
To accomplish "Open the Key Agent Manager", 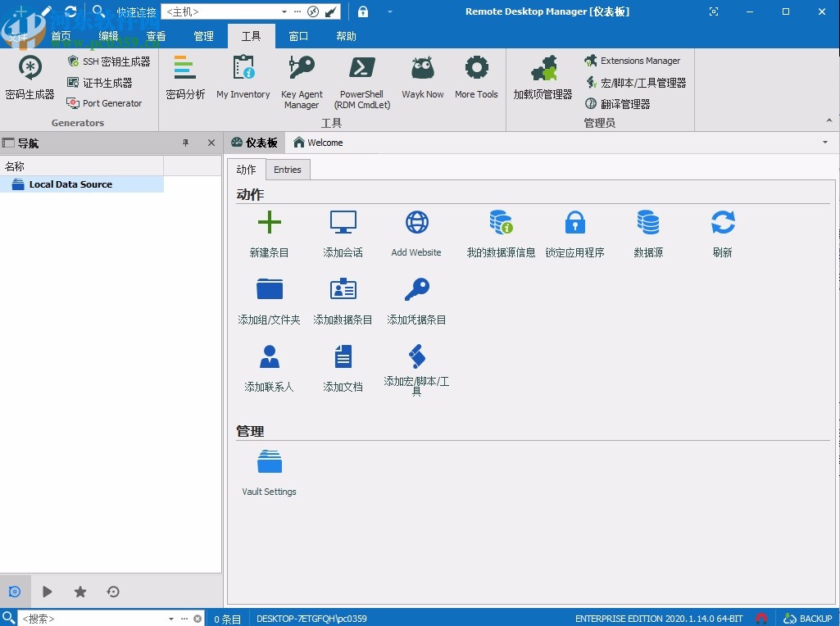I will [302, 79].
